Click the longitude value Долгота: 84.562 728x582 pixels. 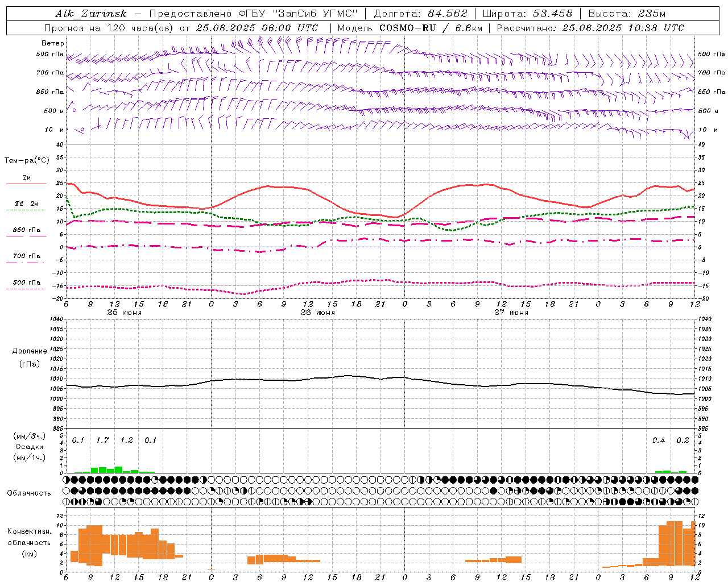420,14
